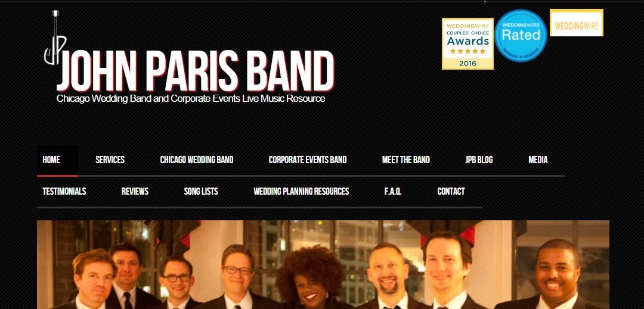
Task: Expand the Song Lists menu
Action: (x=201, y=191)
